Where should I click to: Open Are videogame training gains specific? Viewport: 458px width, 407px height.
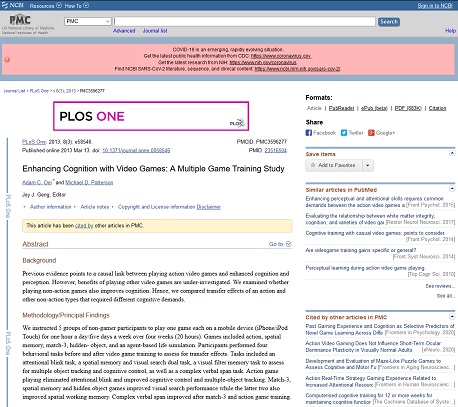[361, 250]
